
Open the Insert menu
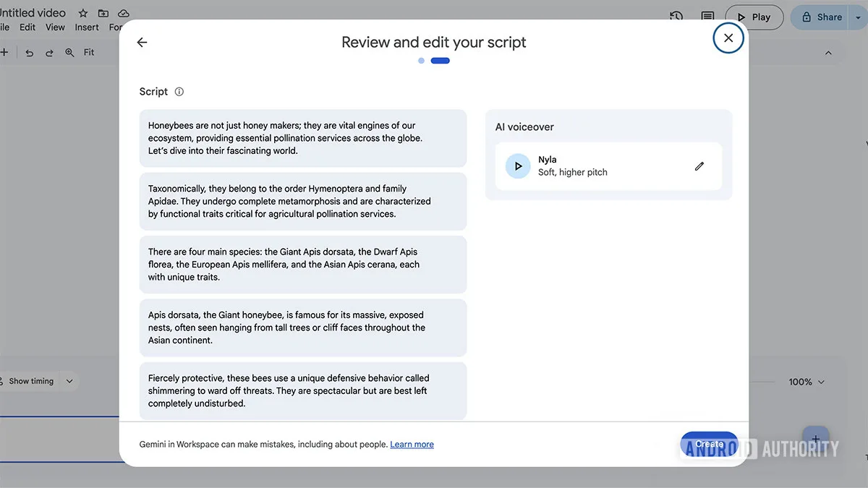[87, 27]
